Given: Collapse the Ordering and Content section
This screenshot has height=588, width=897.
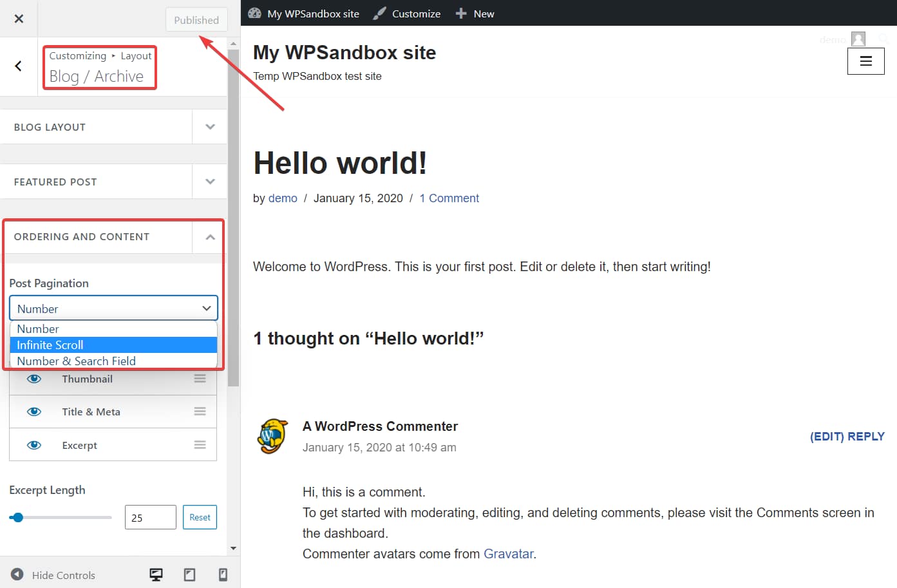Looking at the screenshot, I should (209, 236).
